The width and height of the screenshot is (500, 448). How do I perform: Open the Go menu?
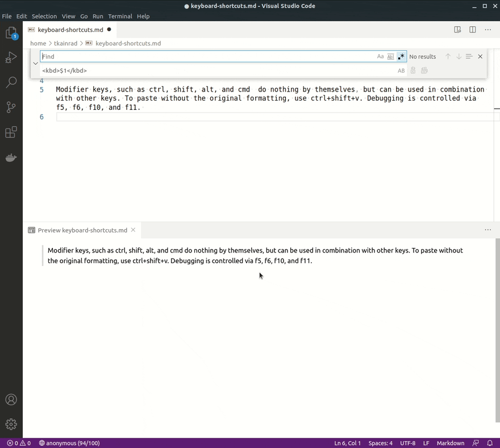point(84,16)
